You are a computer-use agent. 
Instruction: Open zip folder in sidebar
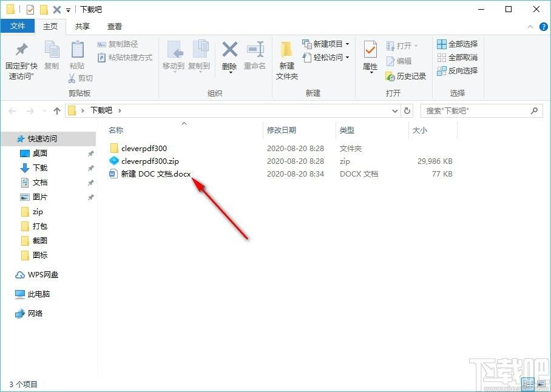point(38,211)
